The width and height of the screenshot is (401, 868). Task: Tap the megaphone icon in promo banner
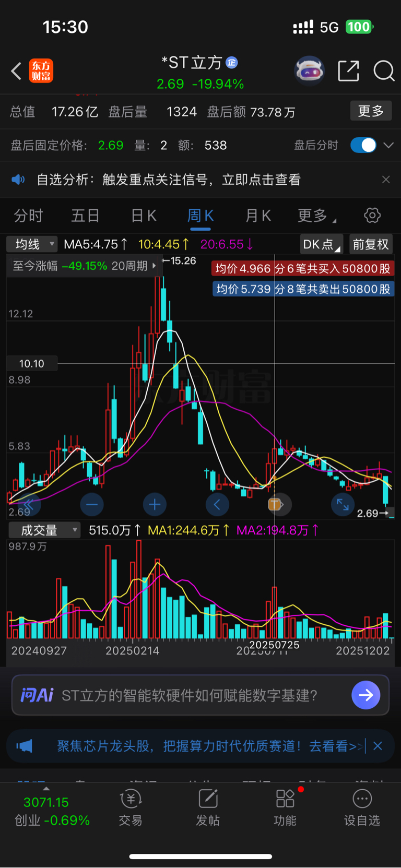click(x=25, y=746)
